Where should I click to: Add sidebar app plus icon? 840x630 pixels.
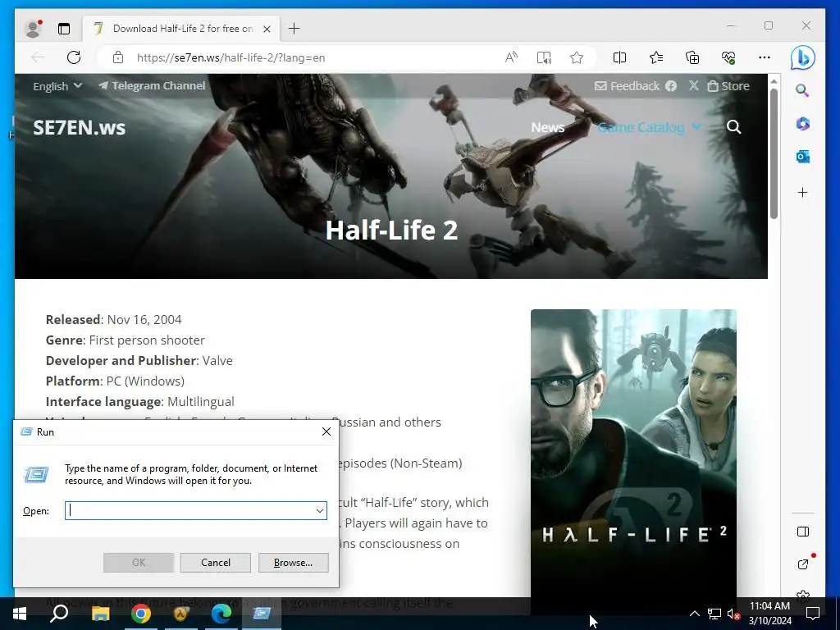point(802,192)
